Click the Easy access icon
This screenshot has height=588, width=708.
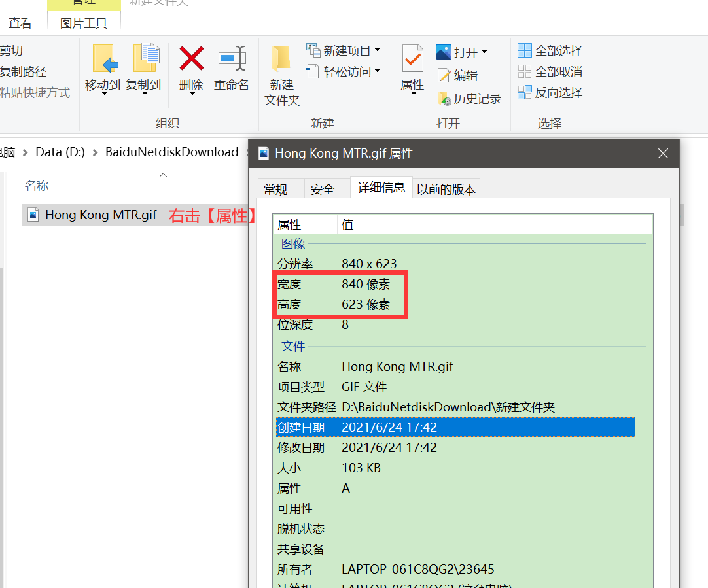[313, 71]
